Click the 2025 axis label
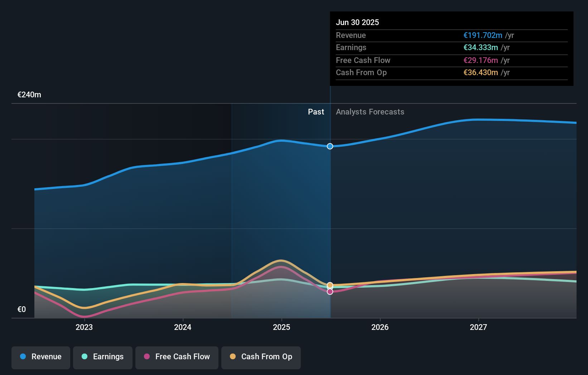The height and width of the screenshot is (375, 588). click(x=281, y=327)
